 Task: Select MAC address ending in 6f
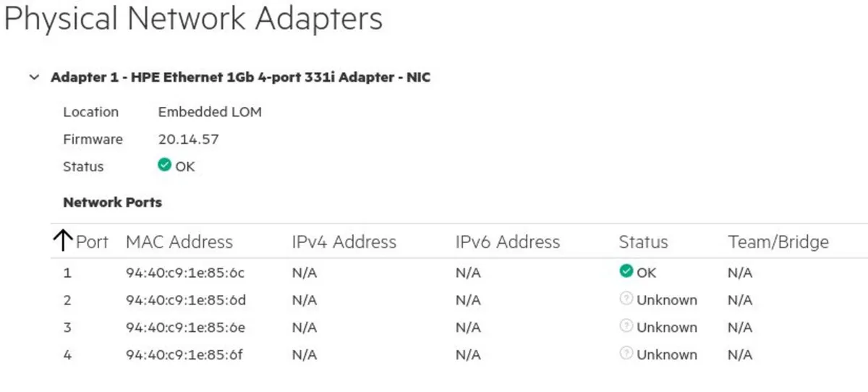tap(185, 355)
